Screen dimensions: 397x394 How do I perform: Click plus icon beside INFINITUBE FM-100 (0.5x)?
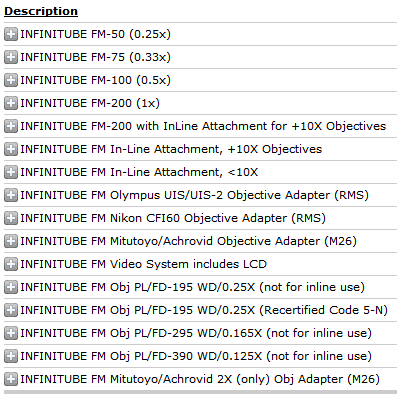11,80
